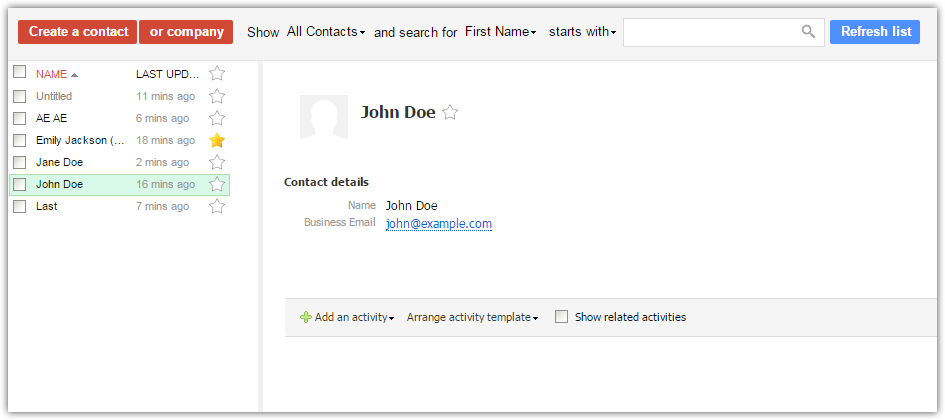Tick the checkbox for Jane Doe
Image resolution: width=945 pixels, height=420 pixels.
pos(19,162)
